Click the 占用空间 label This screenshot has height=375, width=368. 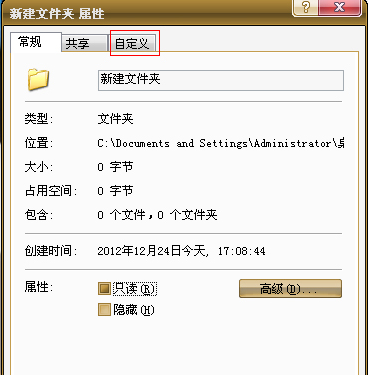[x=51, y=191]
